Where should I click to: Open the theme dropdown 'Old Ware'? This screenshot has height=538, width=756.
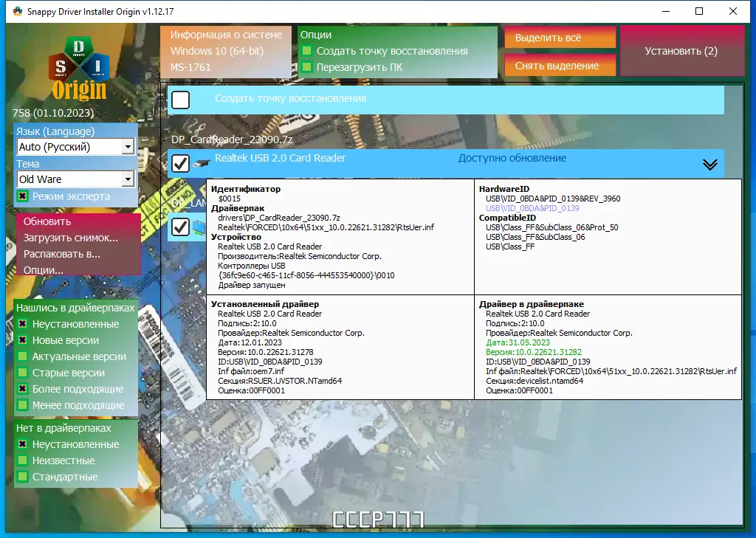pyautogui.click(x=76, y=179)
